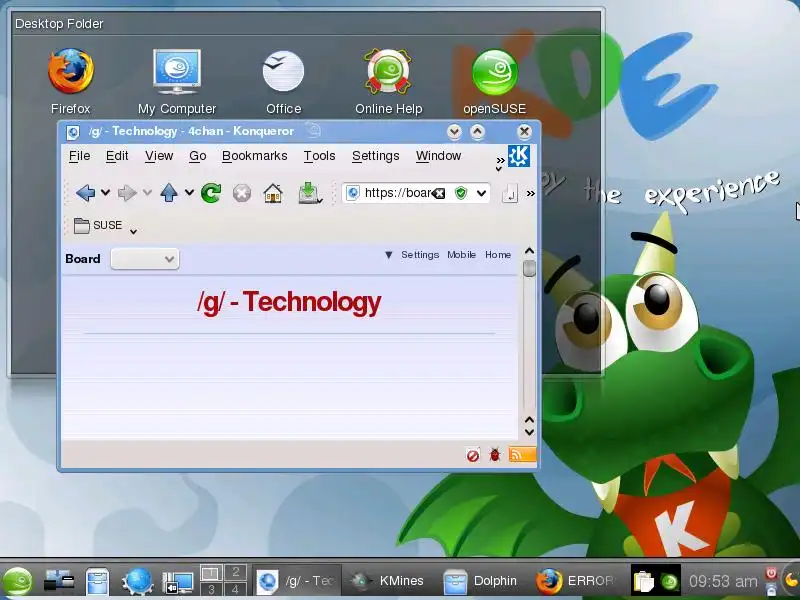Go to the Home page icon in toolbar
This screenshot has width=800, height=600.
click(273, 193)
